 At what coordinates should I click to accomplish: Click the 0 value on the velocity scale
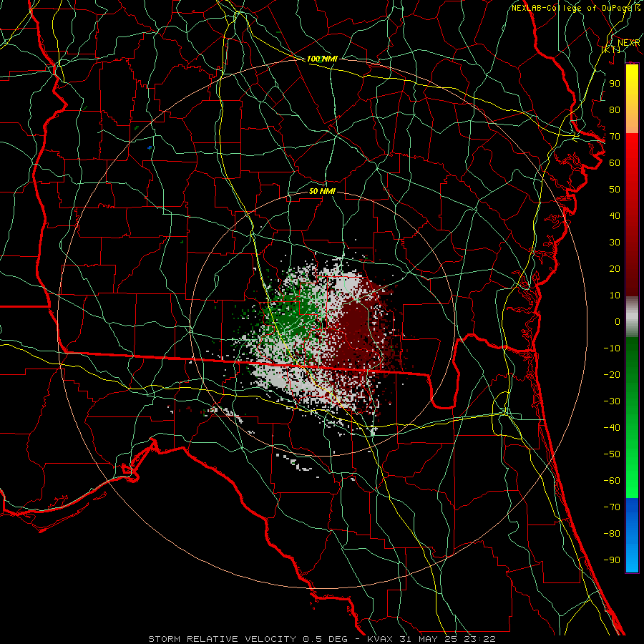(618, 321)
